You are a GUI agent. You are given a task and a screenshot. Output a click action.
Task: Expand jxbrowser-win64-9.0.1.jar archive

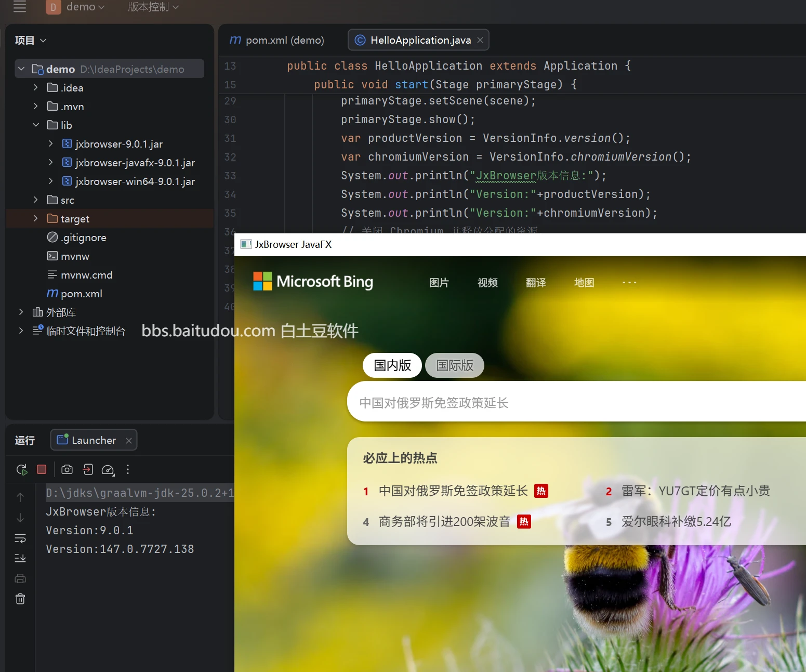pos(50,181)
